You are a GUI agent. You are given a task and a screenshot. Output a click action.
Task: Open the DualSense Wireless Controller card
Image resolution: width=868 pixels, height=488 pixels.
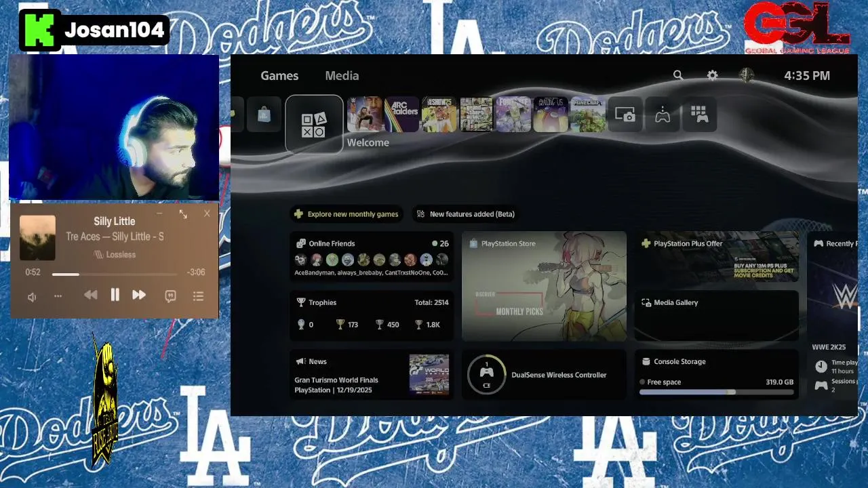(x=544, y=375)
